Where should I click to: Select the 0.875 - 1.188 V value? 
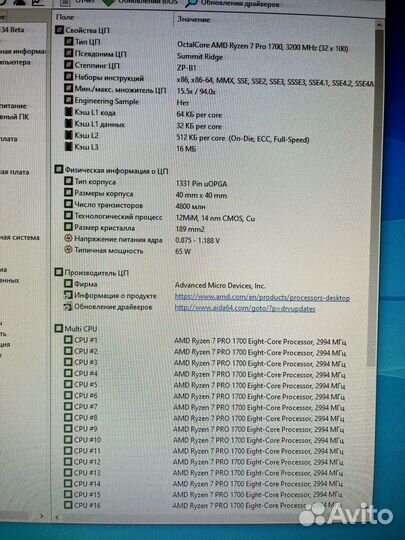click(197, 240)
